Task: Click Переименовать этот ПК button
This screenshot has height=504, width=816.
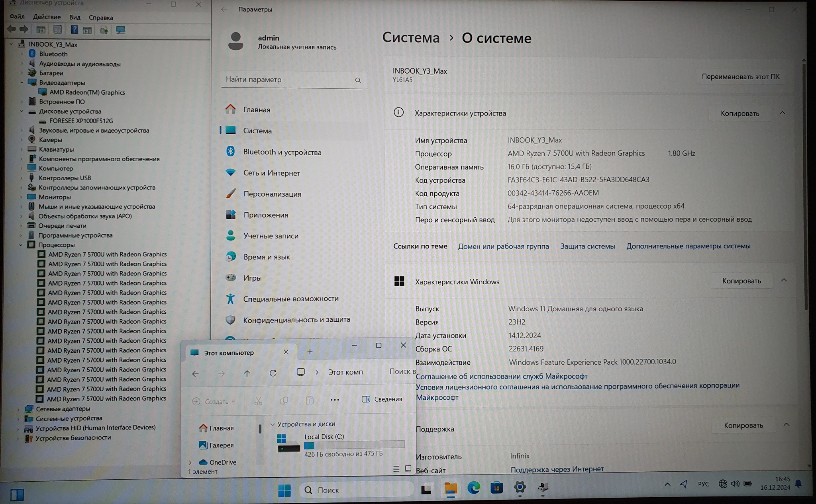Action: point(740,76)
